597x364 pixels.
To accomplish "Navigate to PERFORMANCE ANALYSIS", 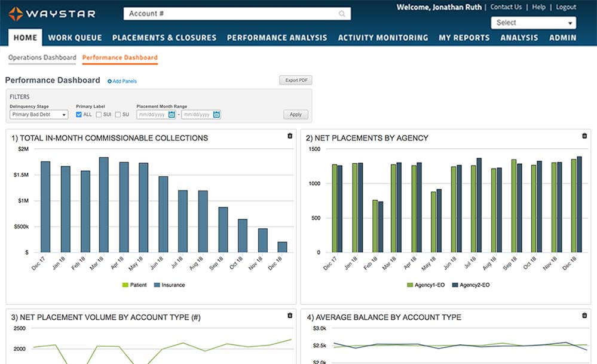I will coord(277,38).
